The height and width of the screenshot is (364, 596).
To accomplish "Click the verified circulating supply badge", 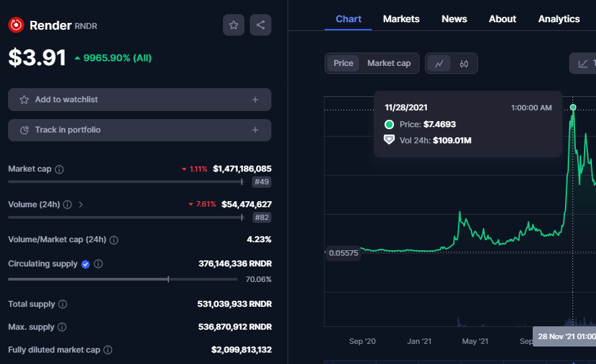I will [86, 264].
